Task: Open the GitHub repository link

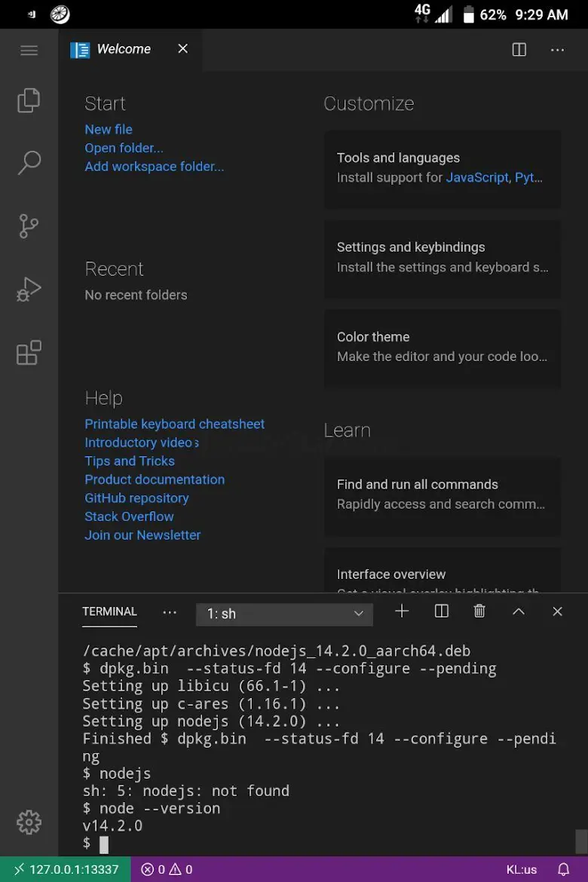Action: click(x=136, y=498)
